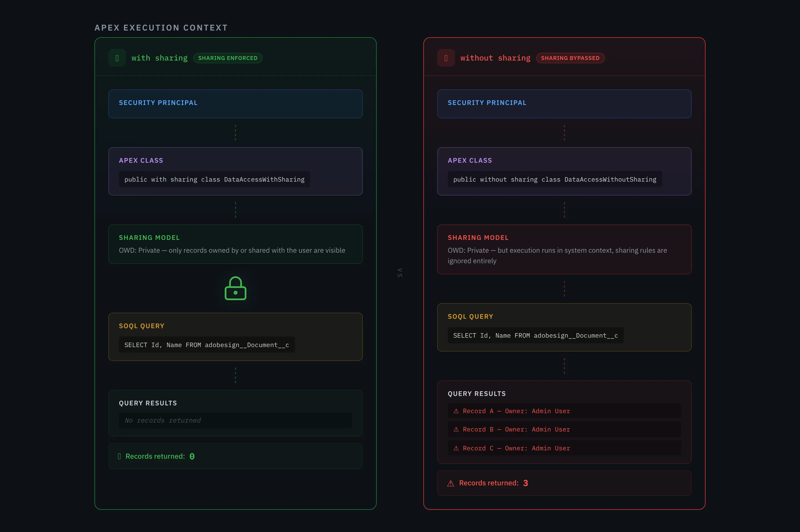The height and width of the screenshot is (532, 800).
Task: Click text 'execution runs in system context'
Action: pyautogui.click(x=561, y=250)
